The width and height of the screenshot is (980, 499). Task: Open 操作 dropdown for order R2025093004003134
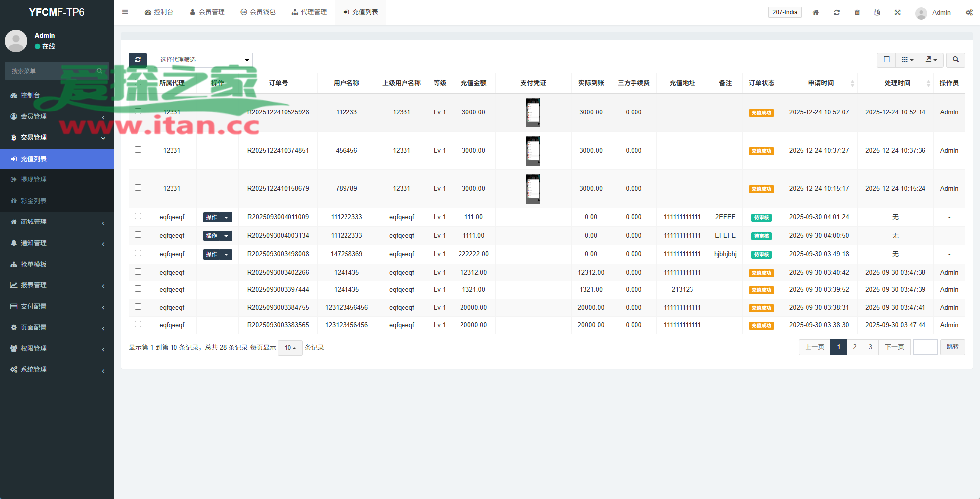(218, 236)
